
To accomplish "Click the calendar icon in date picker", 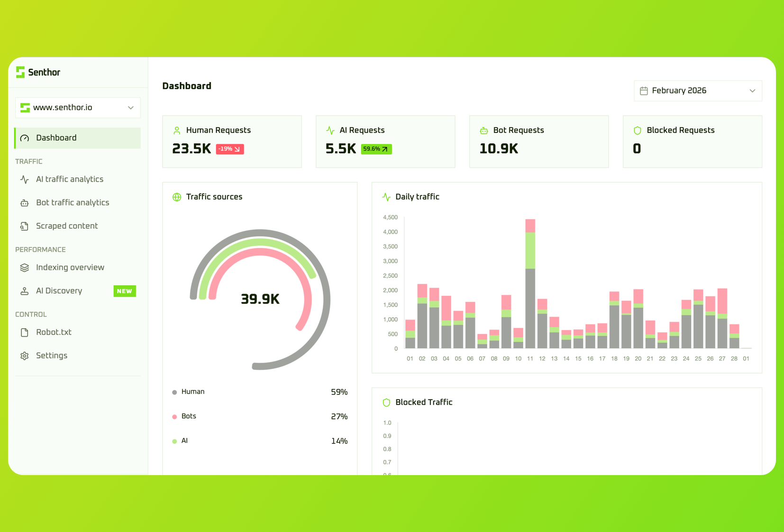I will click(x=644, y=91).
